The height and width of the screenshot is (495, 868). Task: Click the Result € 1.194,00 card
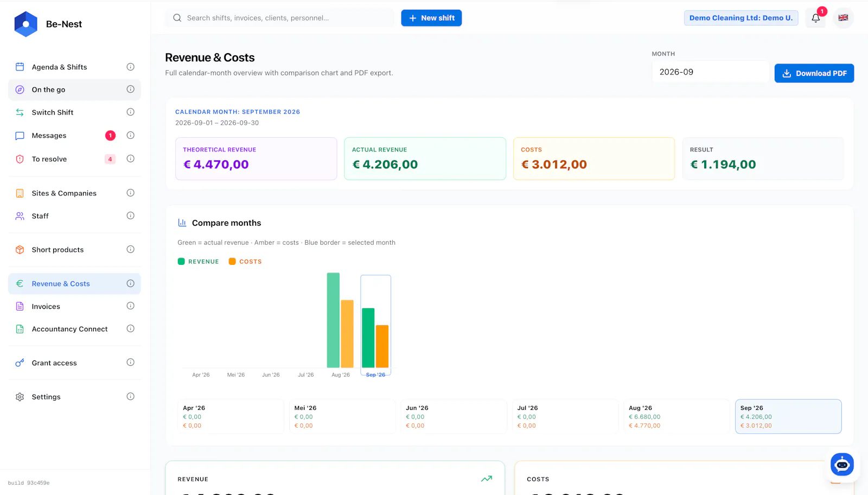click(x=763, y=158)
